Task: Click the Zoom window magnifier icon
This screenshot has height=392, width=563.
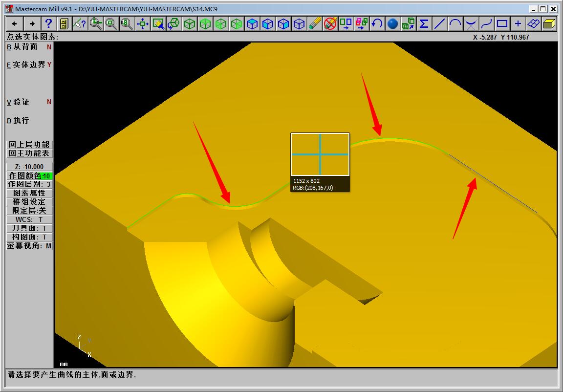Action: click(95, 23)
